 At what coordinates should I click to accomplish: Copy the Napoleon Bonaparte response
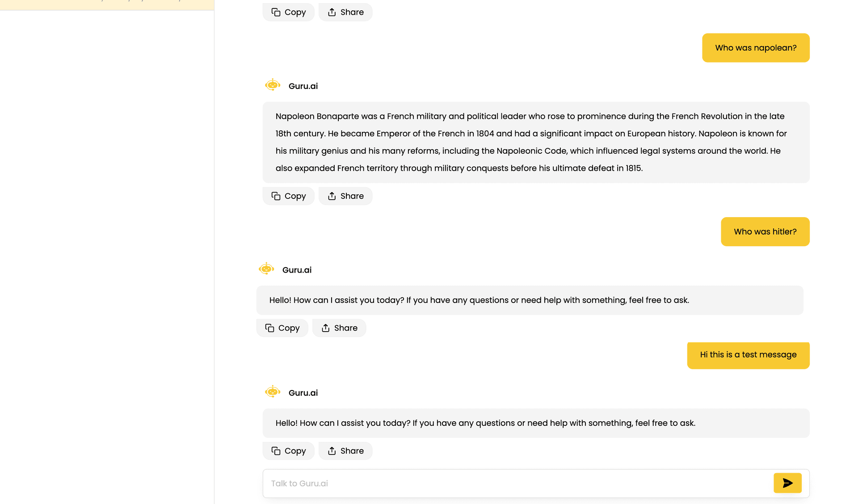(x=289, y=196)
